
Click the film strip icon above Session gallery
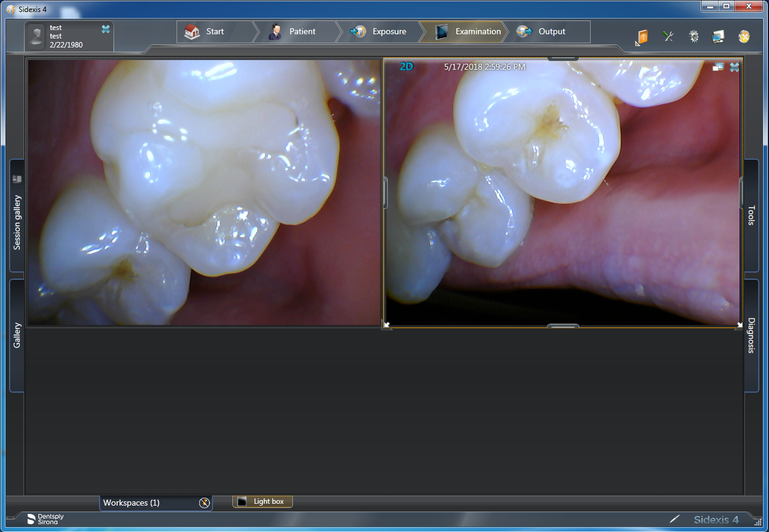[x=17, y=178]
